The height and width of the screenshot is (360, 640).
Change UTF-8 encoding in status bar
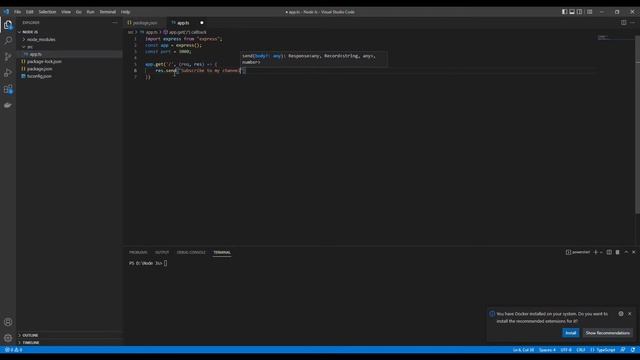566,350
